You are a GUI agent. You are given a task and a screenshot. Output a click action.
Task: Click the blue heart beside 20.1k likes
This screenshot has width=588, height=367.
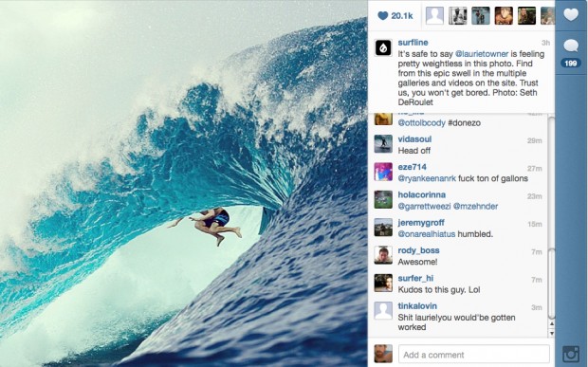[382, 16]
